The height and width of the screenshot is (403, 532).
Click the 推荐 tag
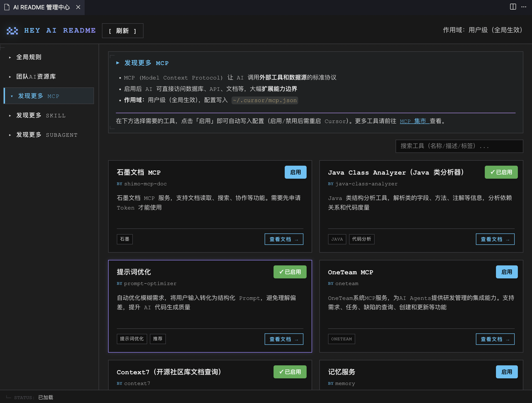[158, 339]
